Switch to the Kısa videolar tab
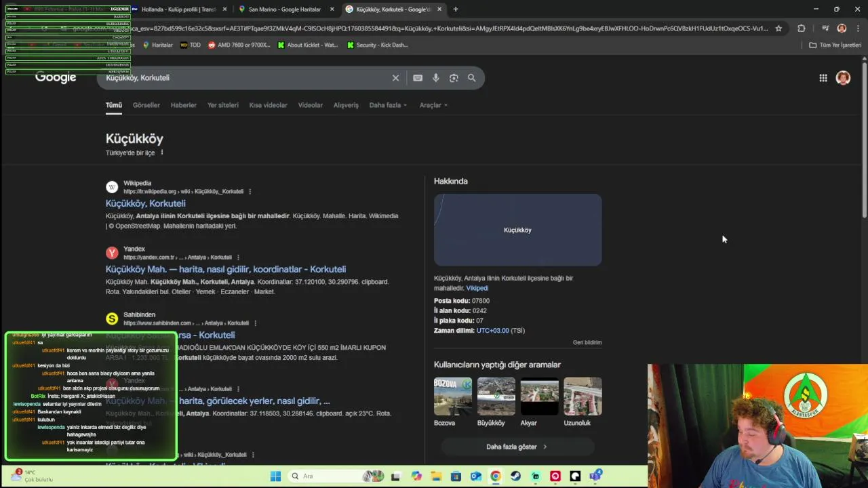868x488 pixels. point(268,105)
